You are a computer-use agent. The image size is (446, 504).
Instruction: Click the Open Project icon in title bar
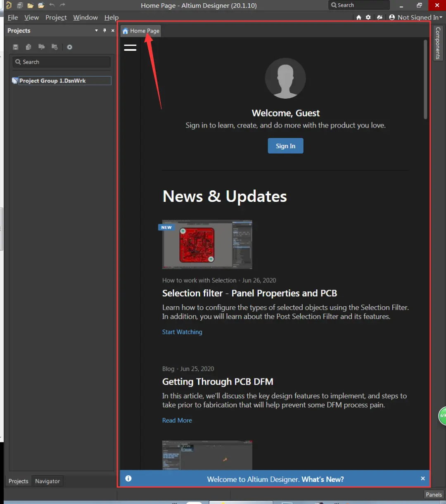tap(41, 5)
